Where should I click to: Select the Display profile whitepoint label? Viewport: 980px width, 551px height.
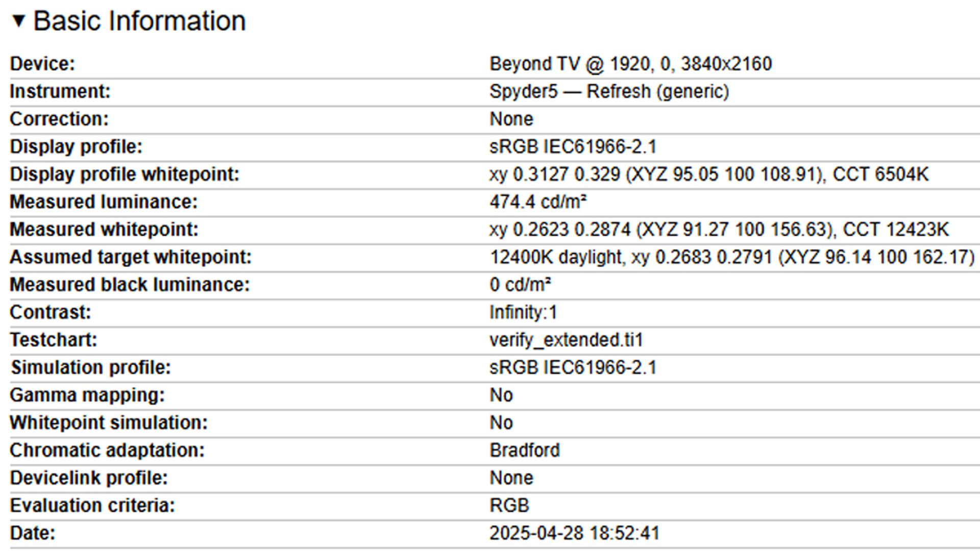point(125,174)
